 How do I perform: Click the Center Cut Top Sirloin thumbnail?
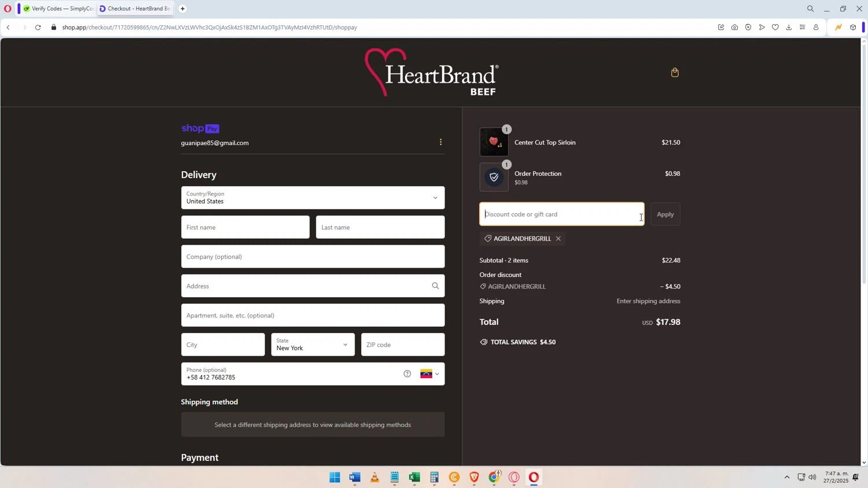(x=494, y=142)
